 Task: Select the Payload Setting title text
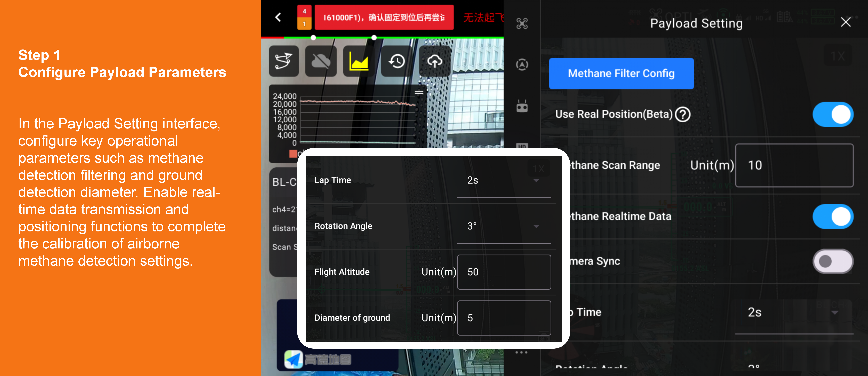(696, 23)
